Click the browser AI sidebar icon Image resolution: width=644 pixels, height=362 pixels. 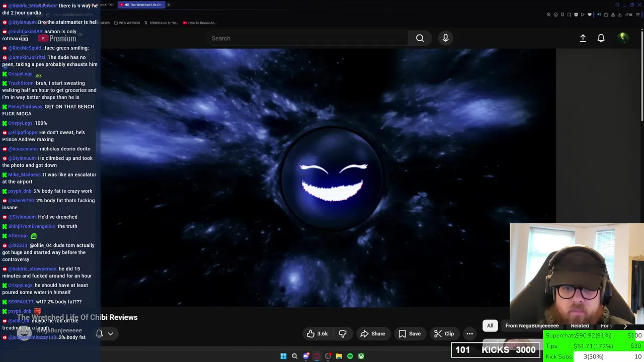click(629, 15)
